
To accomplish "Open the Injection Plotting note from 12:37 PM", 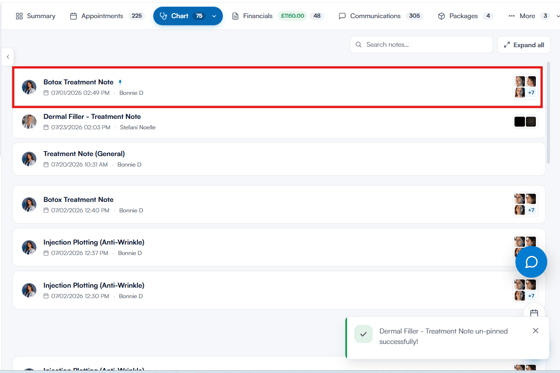I will (279, 247).
